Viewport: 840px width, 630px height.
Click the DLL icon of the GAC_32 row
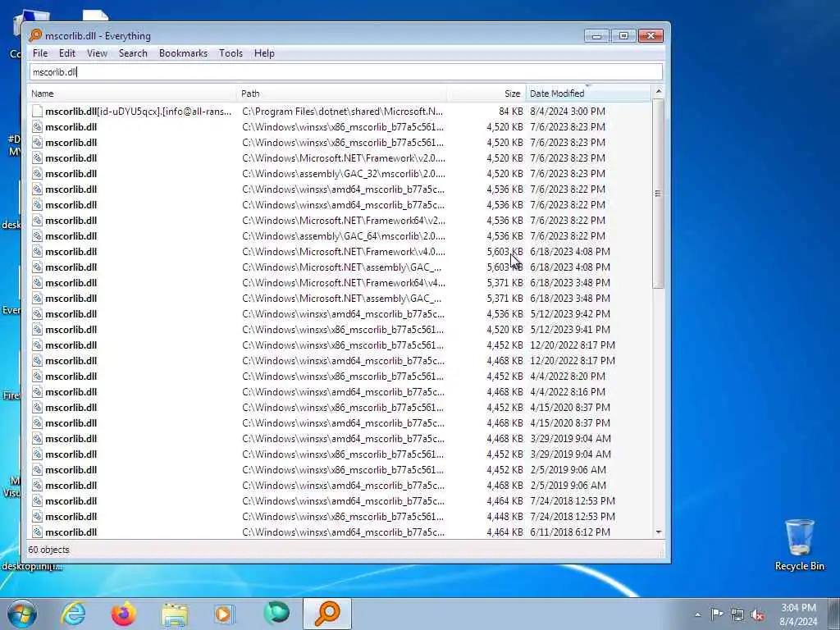[37, 173]
